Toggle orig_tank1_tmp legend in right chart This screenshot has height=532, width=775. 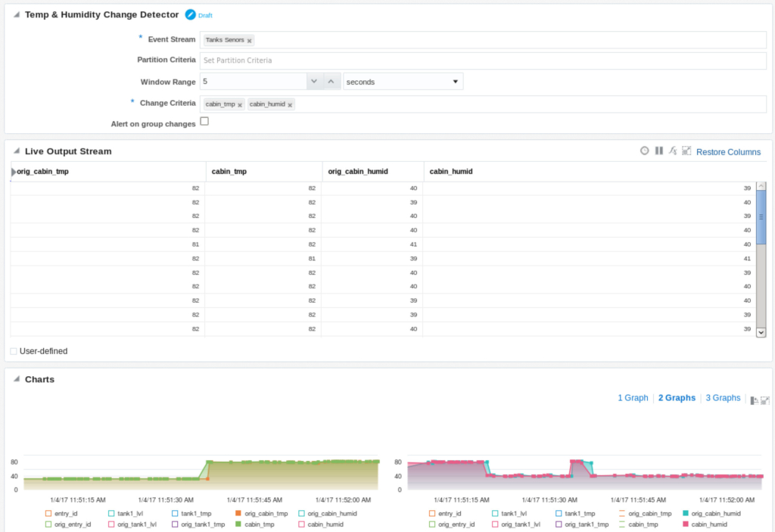click(582, 524)
